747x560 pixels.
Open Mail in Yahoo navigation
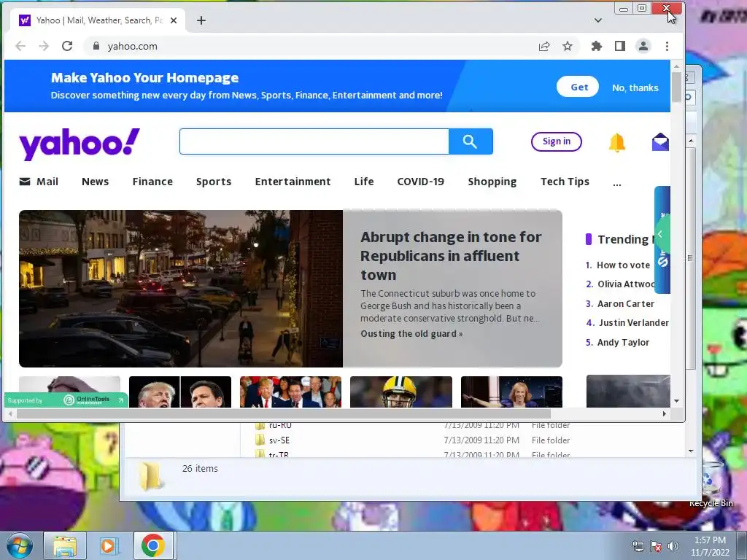click(39, 182)
